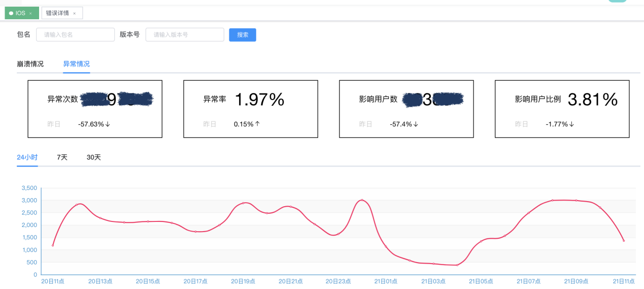Click the 21日11点 x-axis label
The height and width of the screenshot is (289, 644).
[624, 281]
